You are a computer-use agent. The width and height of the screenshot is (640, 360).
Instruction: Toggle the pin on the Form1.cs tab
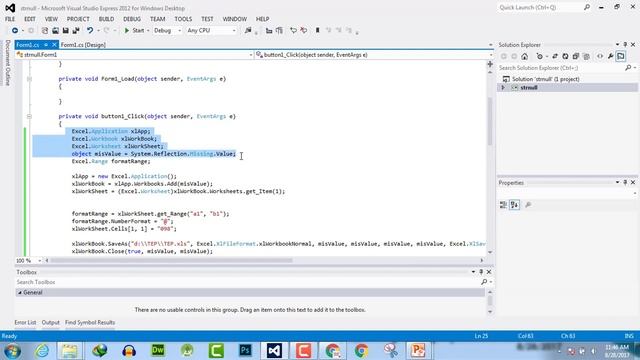(46, 45)
